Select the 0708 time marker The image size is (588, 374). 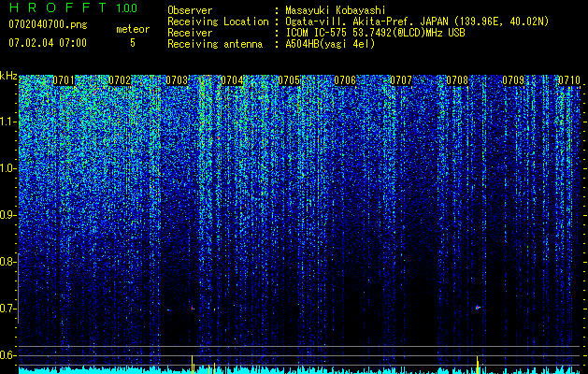point(457,80)
